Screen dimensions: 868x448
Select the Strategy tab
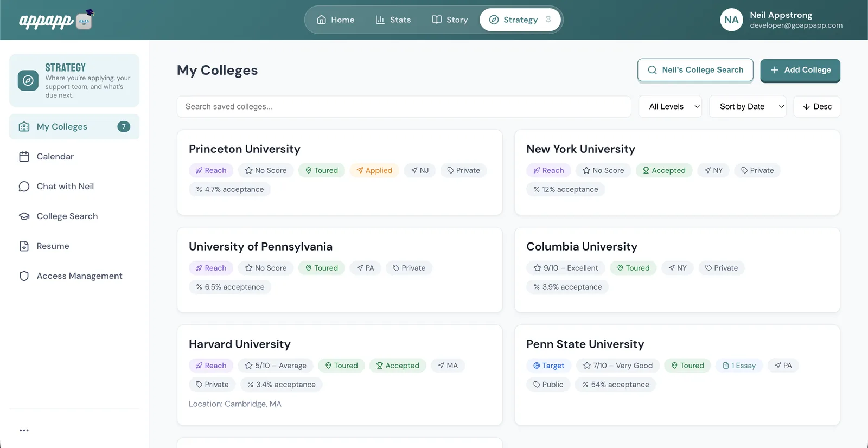pos(520,20)
